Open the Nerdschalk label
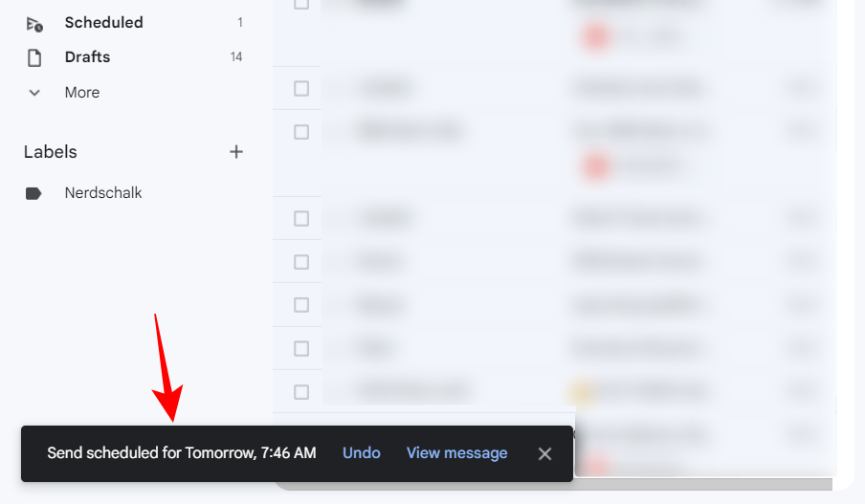Viewport: 865px width, 504px height. tap(103, 193)
